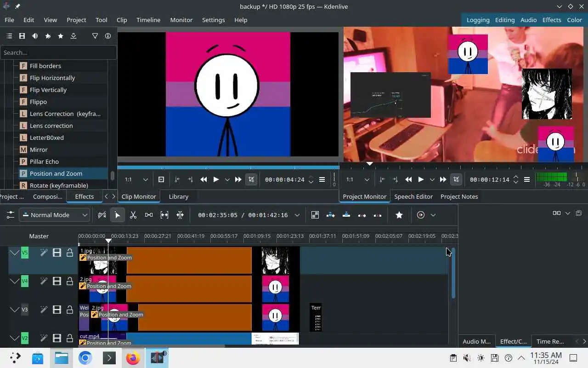This screenshot has height=368, width=588.
Task: Toggle edit mode in clip monitor
Action: [x=251, y=179]
